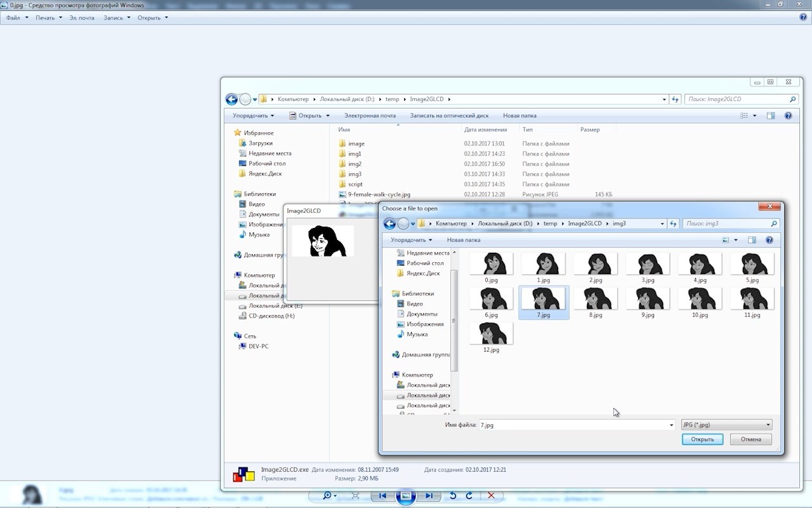Image resolution: width=812 pixels, height=508 pixels.
Task: Open the JPG (*.jpg) file type dropdown
Action: pyautogui.click(x=726, y=425)
